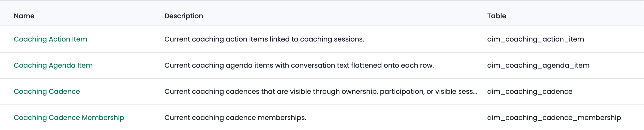Click the truncated coaching cadences visibility description

coord(321,92)
